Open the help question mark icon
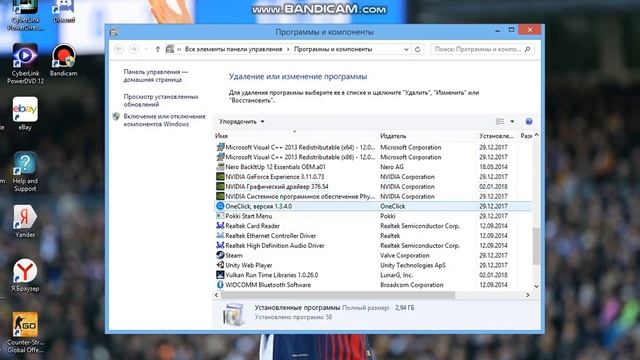 pyautogui.click(x=529, y=121)
